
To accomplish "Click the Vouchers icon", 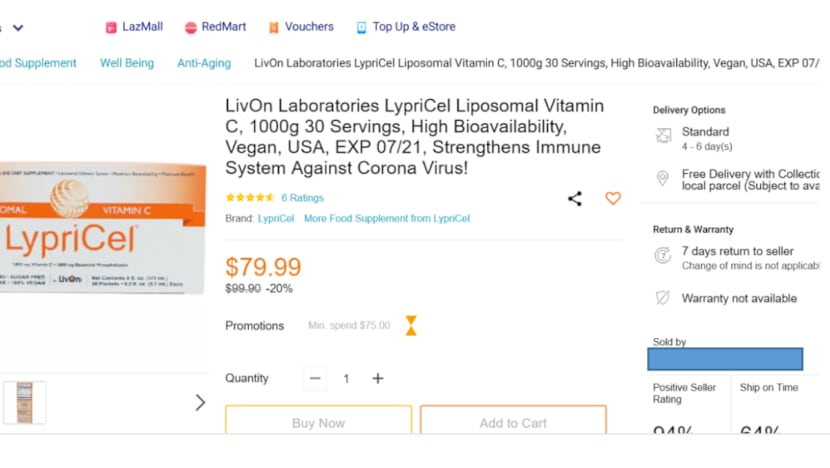I will point(273,28).
